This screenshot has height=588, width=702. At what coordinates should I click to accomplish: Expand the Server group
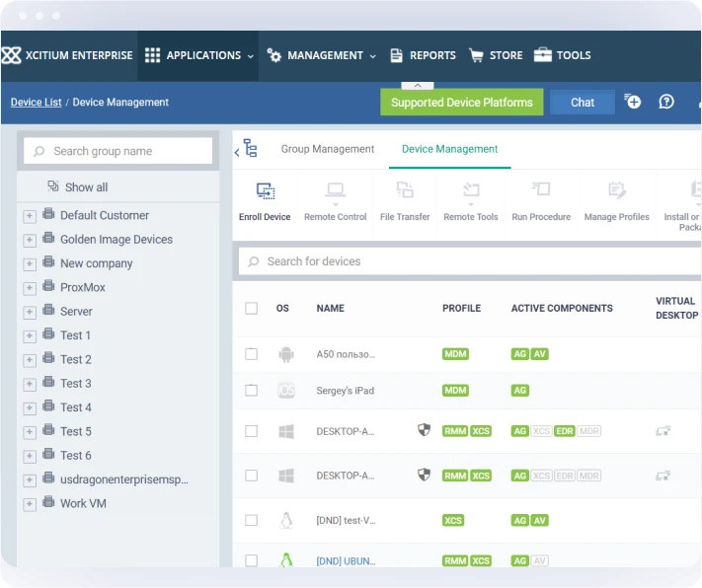point(30,313)
